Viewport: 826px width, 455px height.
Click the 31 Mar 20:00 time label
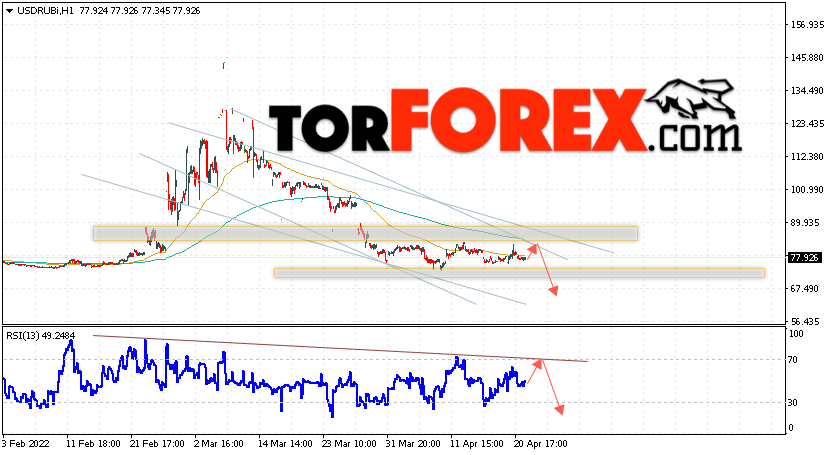(x=414, y=444)
